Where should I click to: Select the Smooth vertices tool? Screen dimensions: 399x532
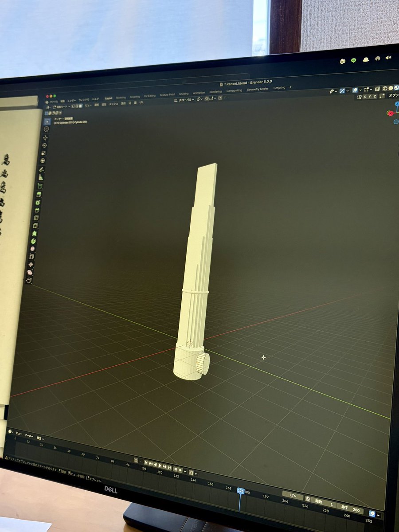click(x=32, y=249)
